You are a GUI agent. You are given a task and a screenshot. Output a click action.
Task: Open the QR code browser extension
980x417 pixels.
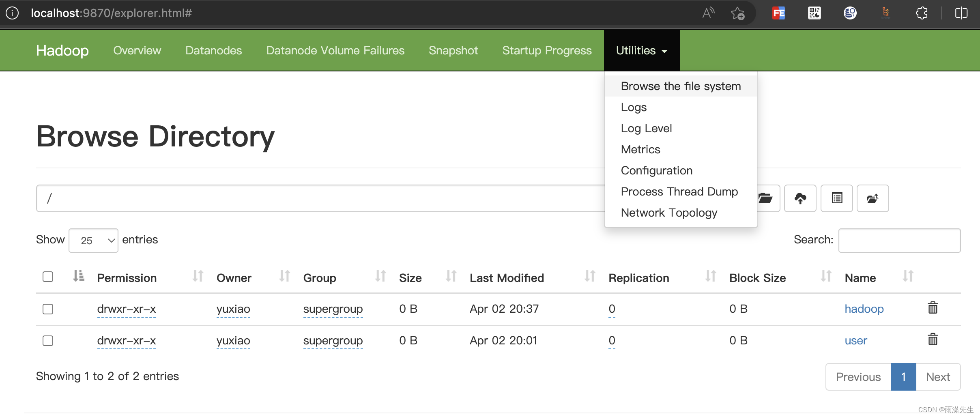(x=814, y=13)
